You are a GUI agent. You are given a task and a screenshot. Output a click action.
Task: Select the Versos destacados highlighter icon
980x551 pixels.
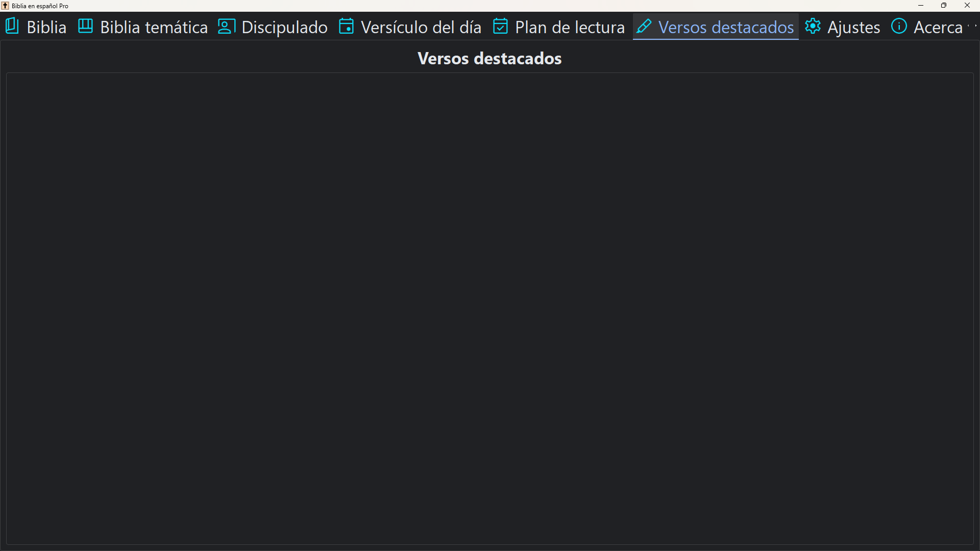[x=645, y=26]
